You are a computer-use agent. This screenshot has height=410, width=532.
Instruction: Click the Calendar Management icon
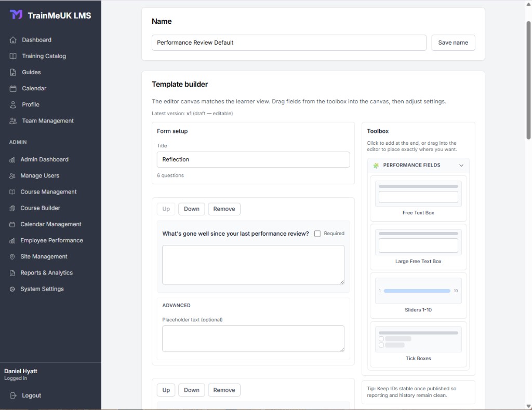pyautogui.click(x=12, y=224)
